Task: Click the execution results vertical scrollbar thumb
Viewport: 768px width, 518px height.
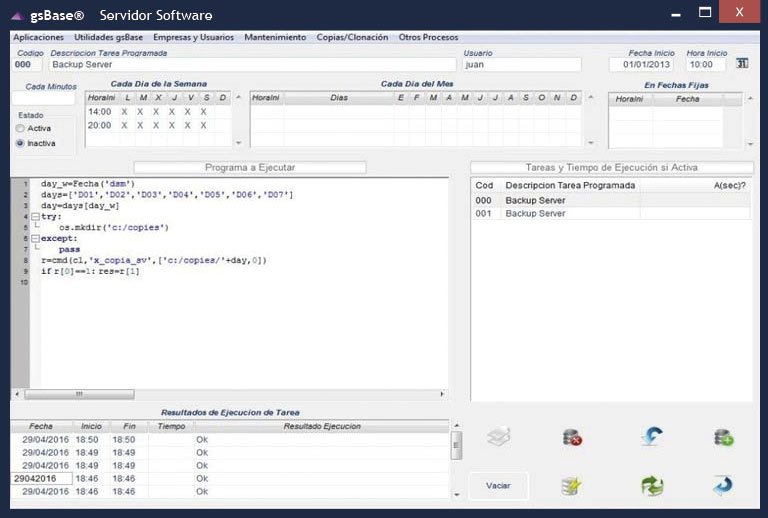Action: [456, 445]
